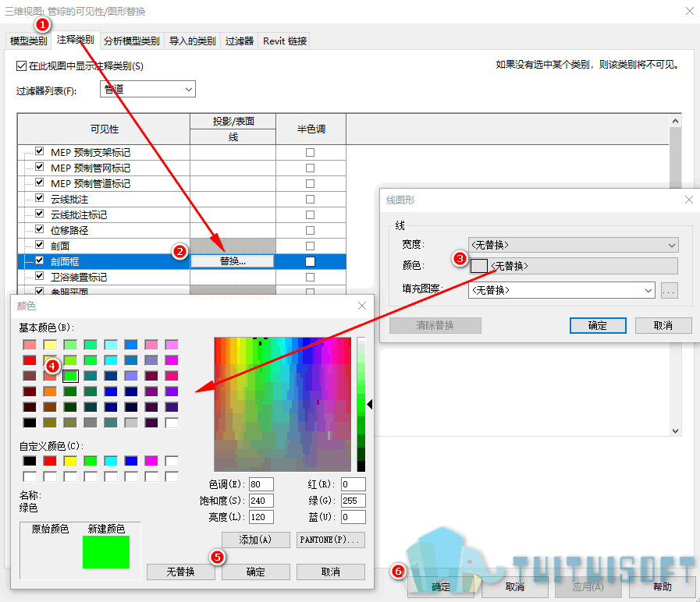Click 确定 in the 线图形 dialog
Viewport: 700px width, 602px height.
click(598, 326)
